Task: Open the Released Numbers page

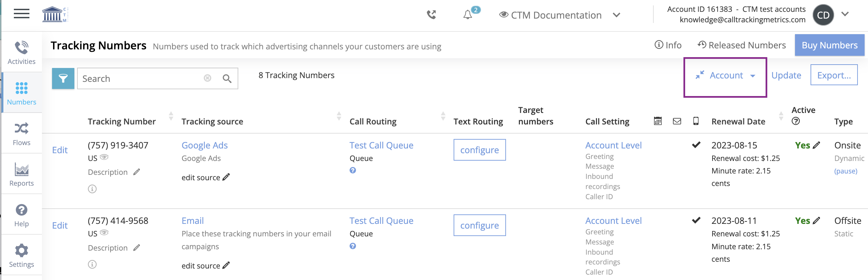Action: tap(742, 45)
